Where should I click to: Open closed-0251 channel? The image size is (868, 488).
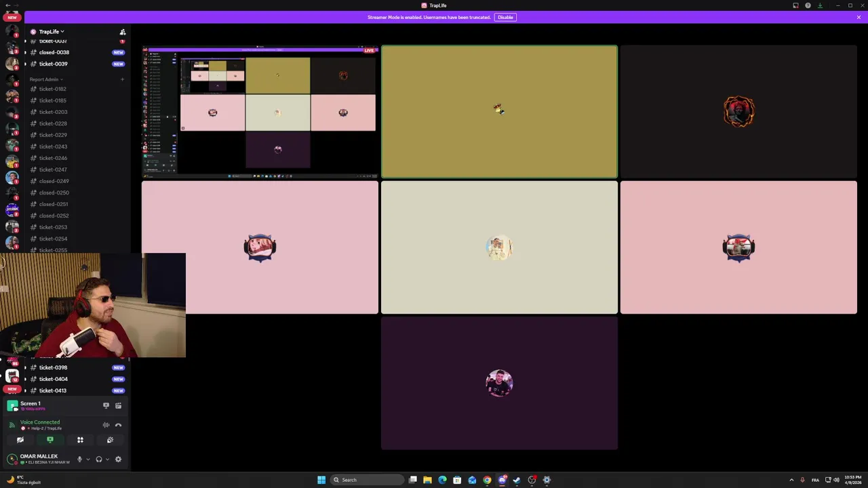pos(77,204)
